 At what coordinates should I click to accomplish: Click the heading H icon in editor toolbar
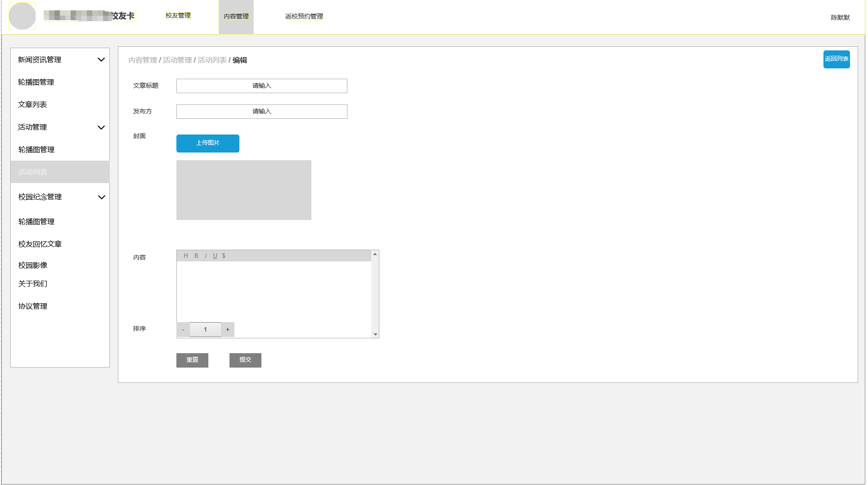(x=186, y=256)
